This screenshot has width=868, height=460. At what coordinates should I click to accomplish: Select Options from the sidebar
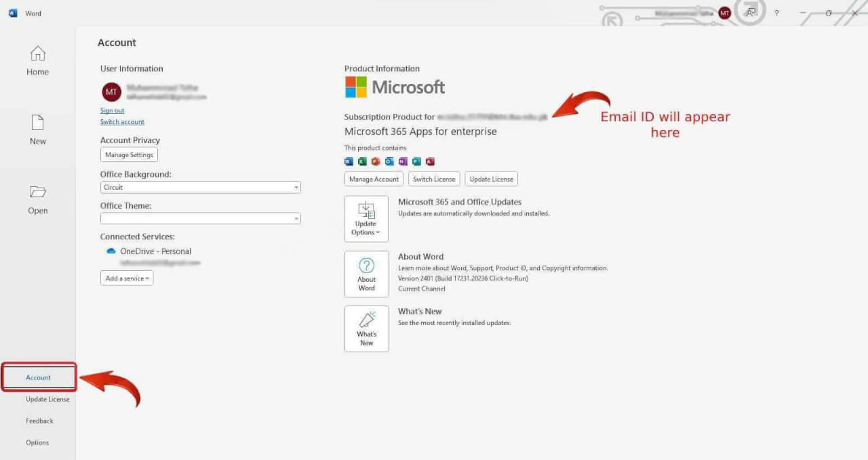point(37,442)
